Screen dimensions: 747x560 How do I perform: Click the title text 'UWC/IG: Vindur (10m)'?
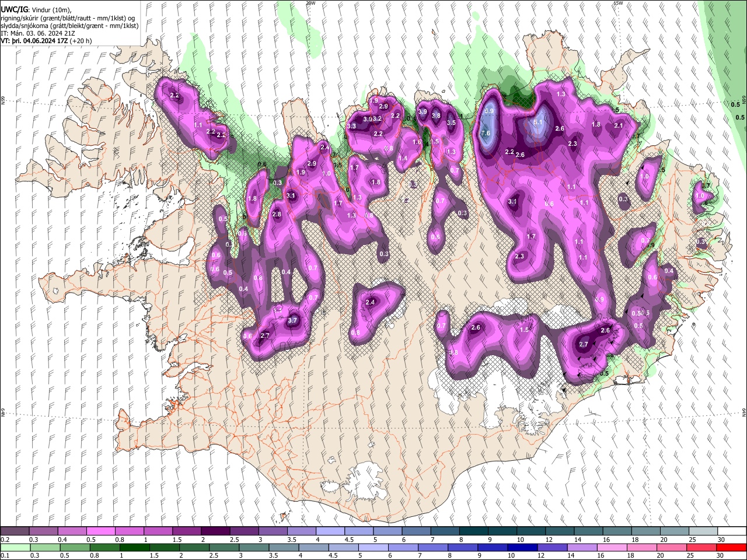pos(36,9)
